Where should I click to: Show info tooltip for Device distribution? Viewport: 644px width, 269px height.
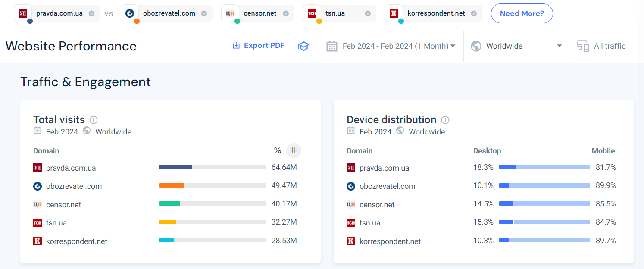coord(445,120)
